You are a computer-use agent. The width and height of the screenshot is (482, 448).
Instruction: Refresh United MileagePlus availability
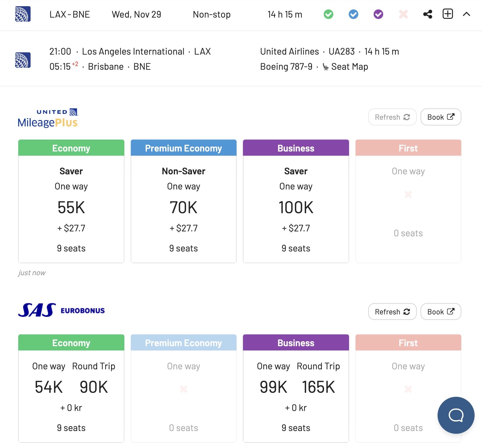[x=392, y=117]
